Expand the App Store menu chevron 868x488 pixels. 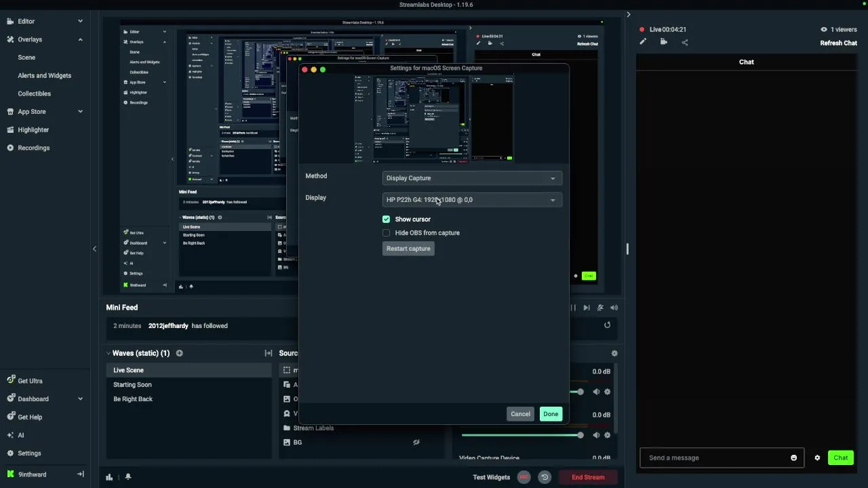(x=80, y=111)
